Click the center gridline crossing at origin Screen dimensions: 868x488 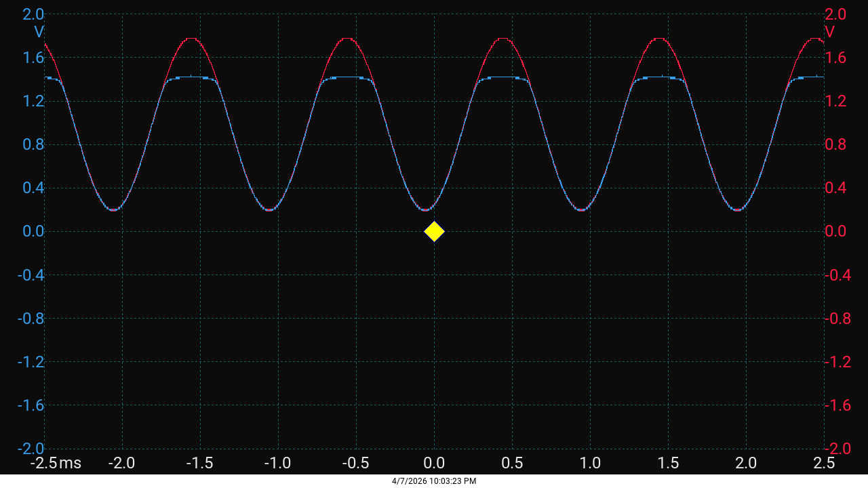[434, 231]
